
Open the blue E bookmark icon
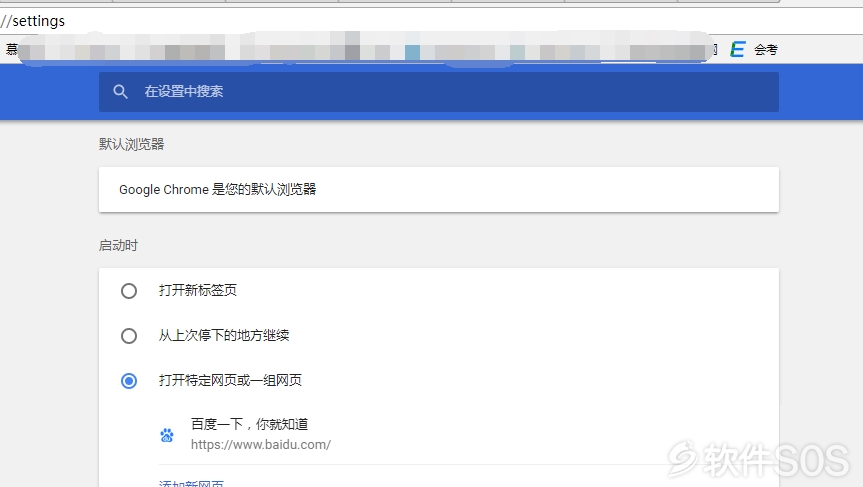pyautogui.click(x=738, y=50)
